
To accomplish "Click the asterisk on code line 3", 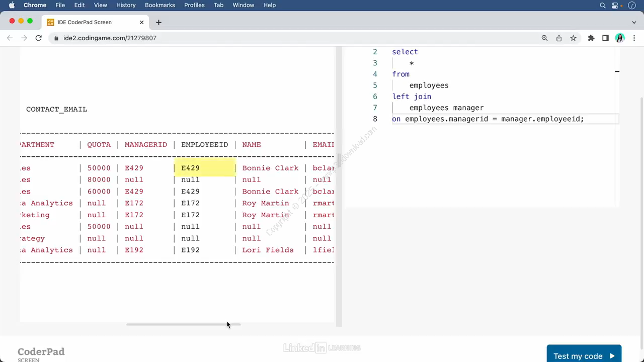I will (x=412, y=63).
